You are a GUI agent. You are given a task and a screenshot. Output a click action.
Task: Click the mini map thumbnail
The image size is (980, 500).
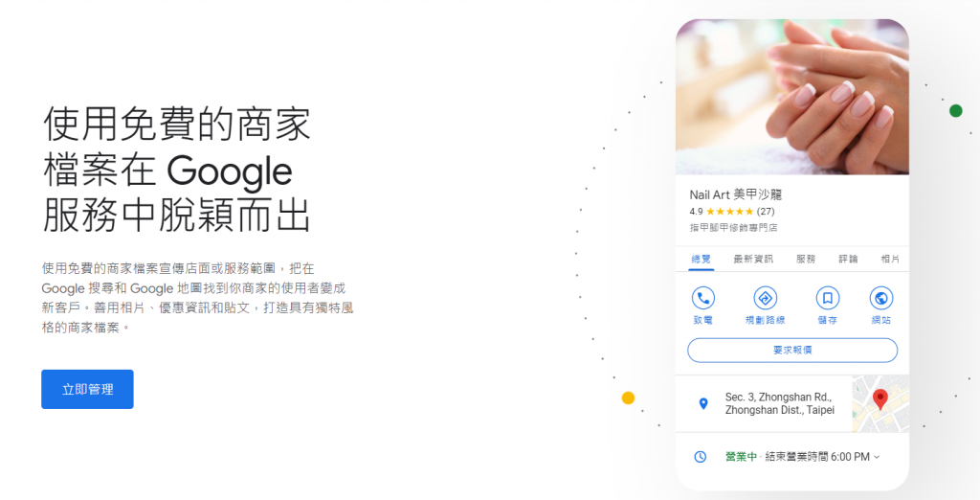(x=880, y=403)
